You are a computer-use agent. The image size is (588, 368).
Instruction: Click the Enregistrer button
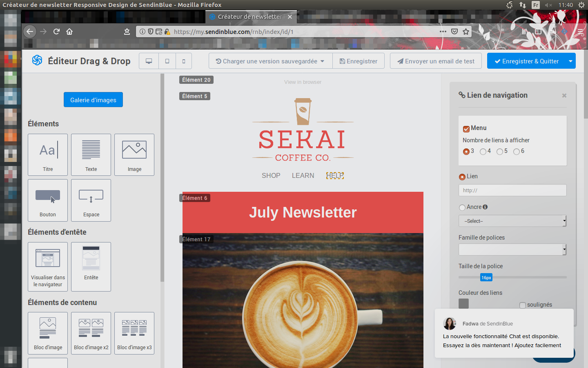pyautogui.click(x=359, y=61)
